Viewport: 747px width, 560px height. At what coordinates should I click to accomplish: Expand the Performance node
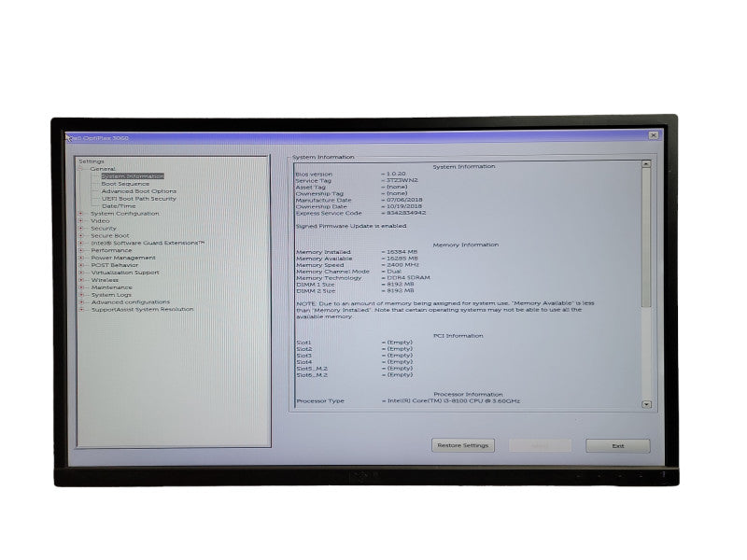tap(81, 250)
